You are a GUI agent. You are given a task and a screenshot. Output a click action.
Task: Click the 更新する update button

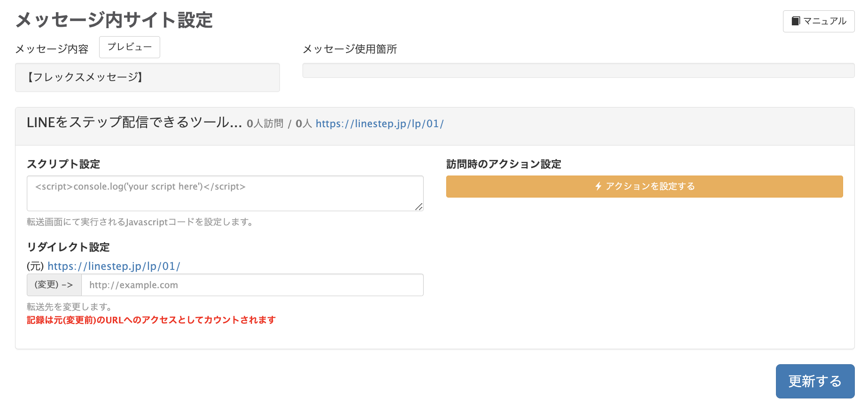(x=815, y=381)
